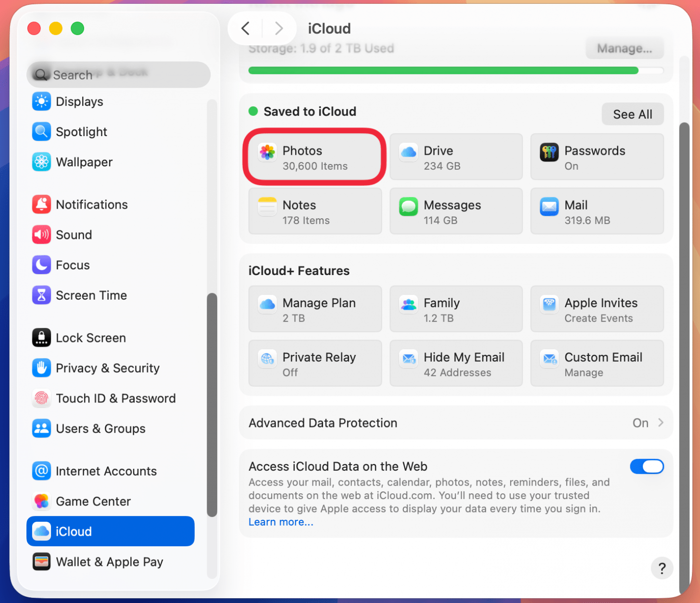700x603 pixels.
Task: Click the Private Relay globe icon
Action: point(267,359)
